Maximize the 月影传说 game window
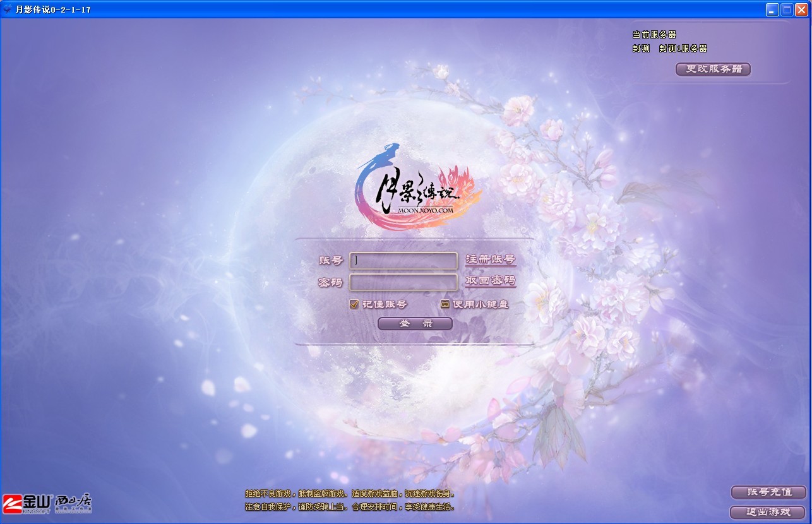The image size is (812, 524). click(x=787, y=9)
